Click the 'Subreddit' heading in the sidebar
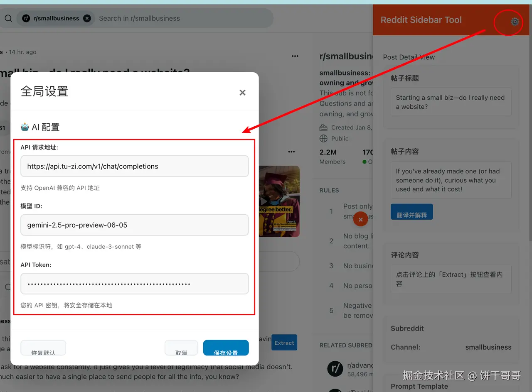 click(x=407, y=328)
